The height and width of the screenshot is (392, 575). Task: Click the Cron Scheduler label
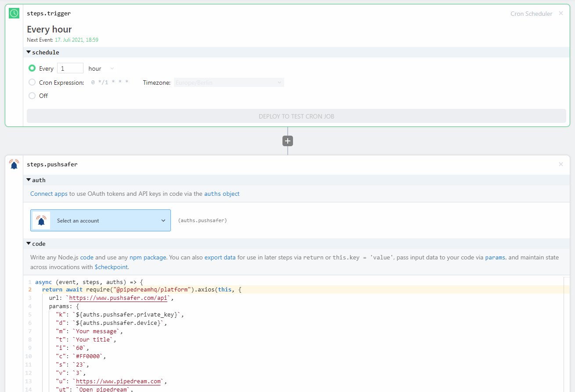click(x=531, y=14)
